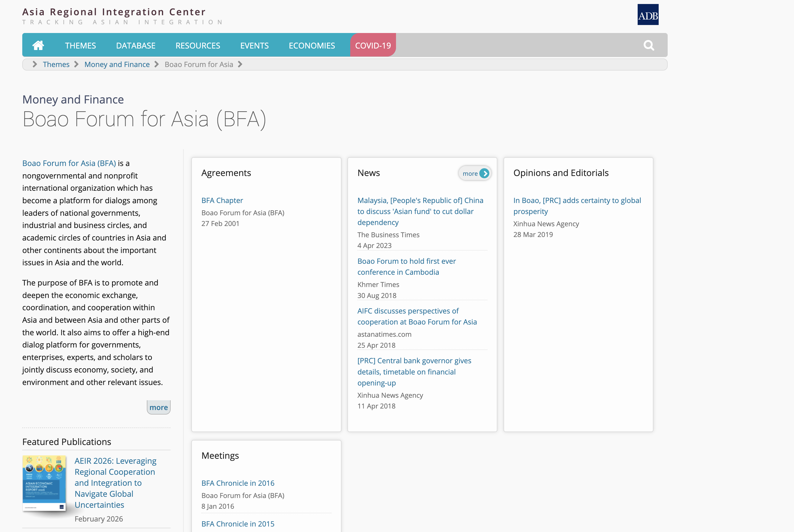
Task: Click the ADB logo
Action: (x=648, y=14)
